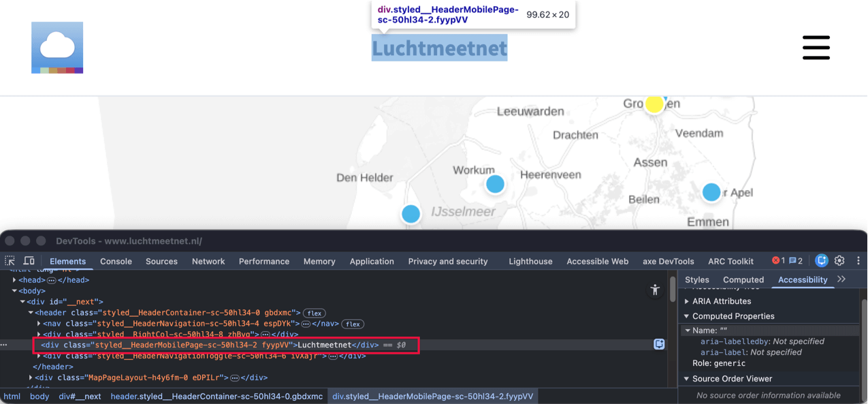Open DevTools settings gear
This screenshot has height=404, width=868.
pos(839,261)
